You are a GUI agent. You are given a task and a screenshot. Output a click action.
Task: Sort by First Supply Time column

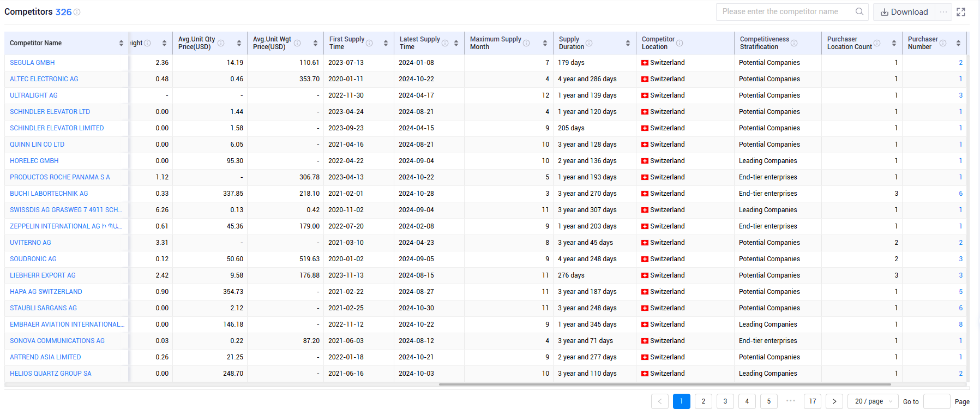tap(386, 43)
